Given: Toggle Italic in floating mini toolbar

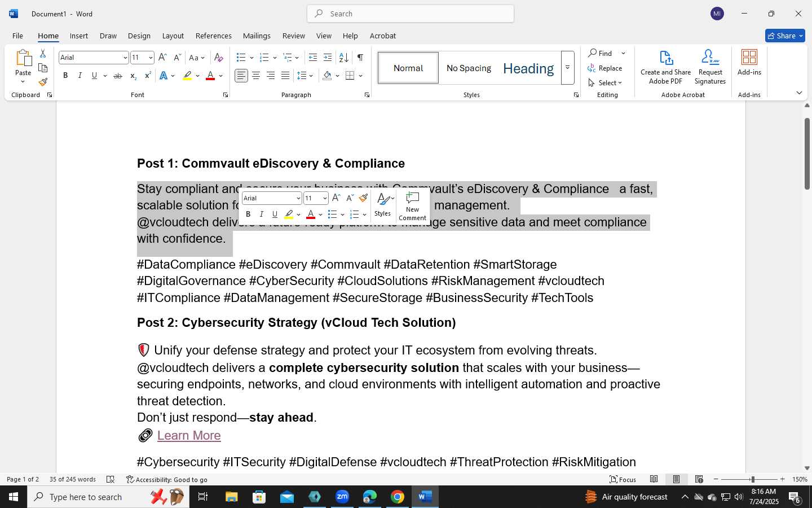Looking at the screenshot, I should (x=262, y=214).
